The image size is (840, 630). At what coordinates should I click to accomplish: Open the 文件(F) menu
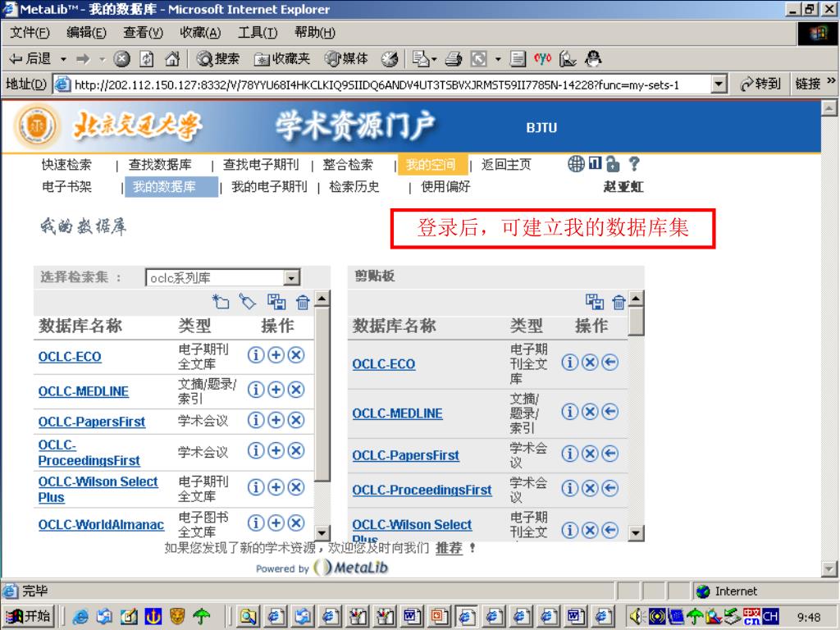tap(30, 33)
